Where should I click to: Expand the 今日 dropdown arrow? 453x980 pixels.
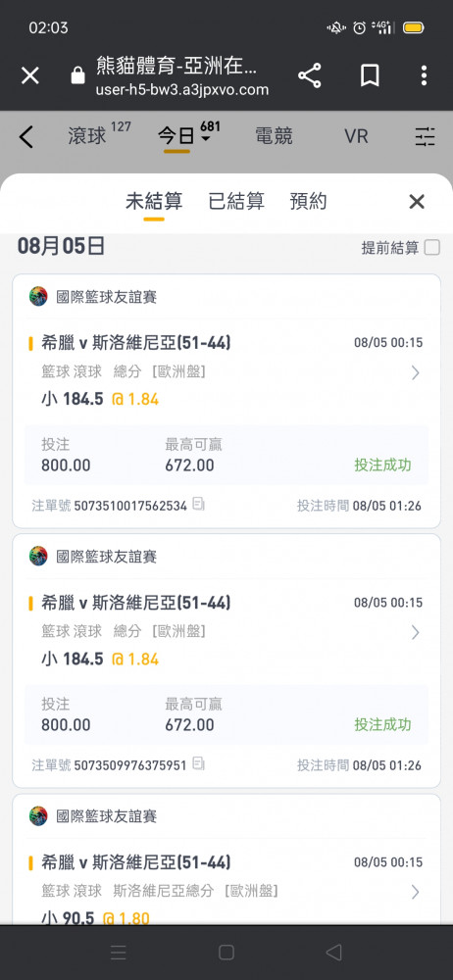(206, 139)
